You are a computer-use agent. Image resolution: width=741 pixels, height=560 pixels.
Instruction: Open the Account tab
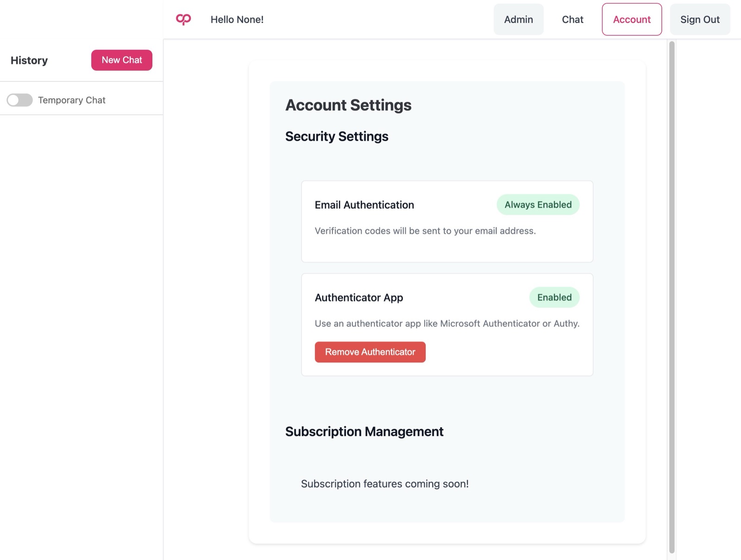[632, 19]
